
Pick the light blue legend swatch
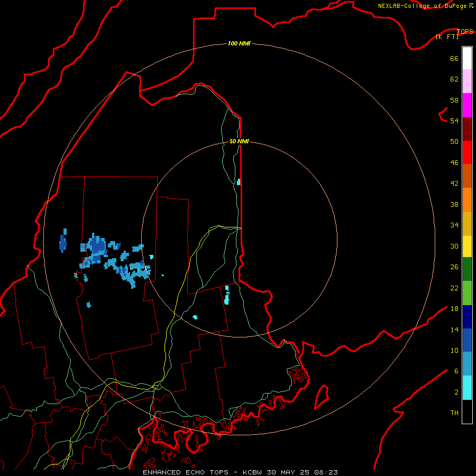tap(467, 364)
